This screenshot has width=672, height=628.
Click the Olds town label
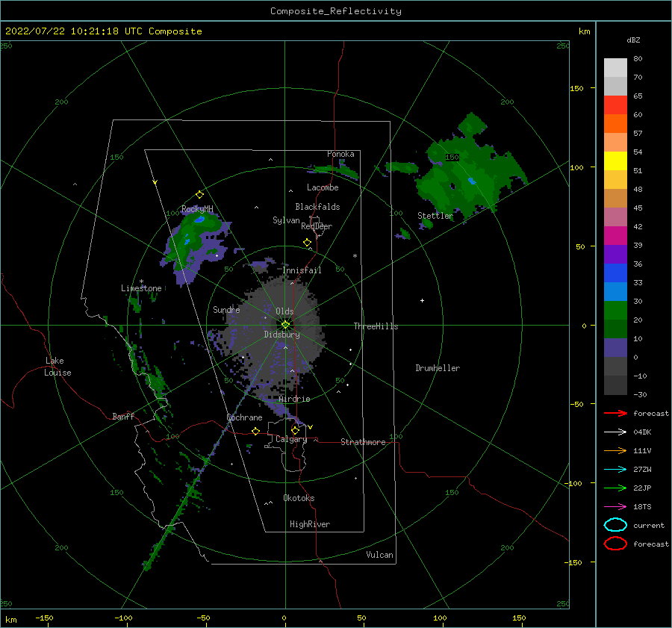(x=284, y=311)
